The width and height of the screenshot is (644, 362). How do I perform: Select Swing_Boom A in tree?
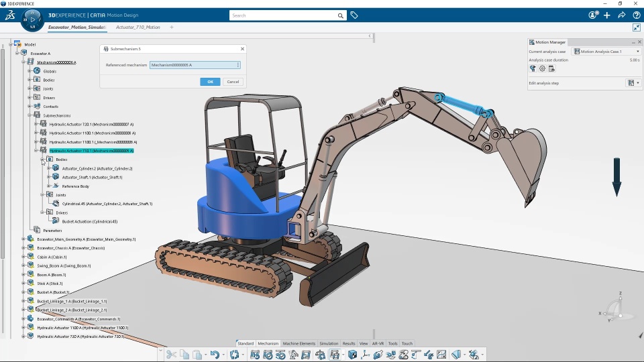[x=64, y=265]
